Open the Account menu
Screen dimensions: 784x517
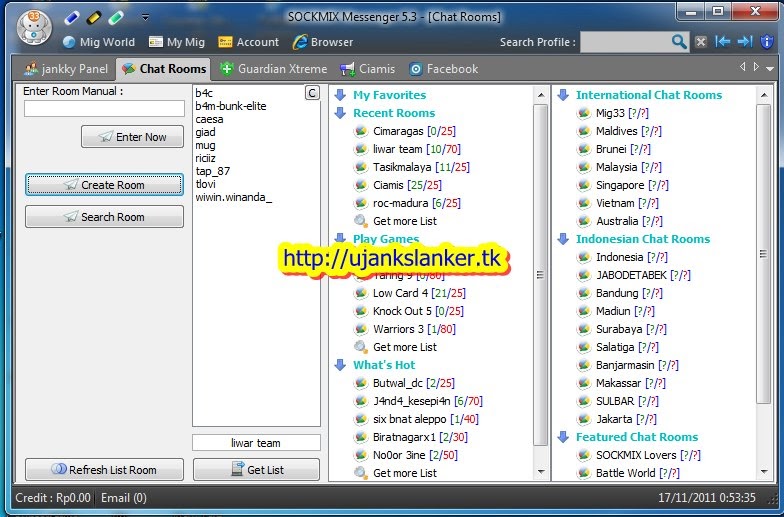[x=248, y=42]
